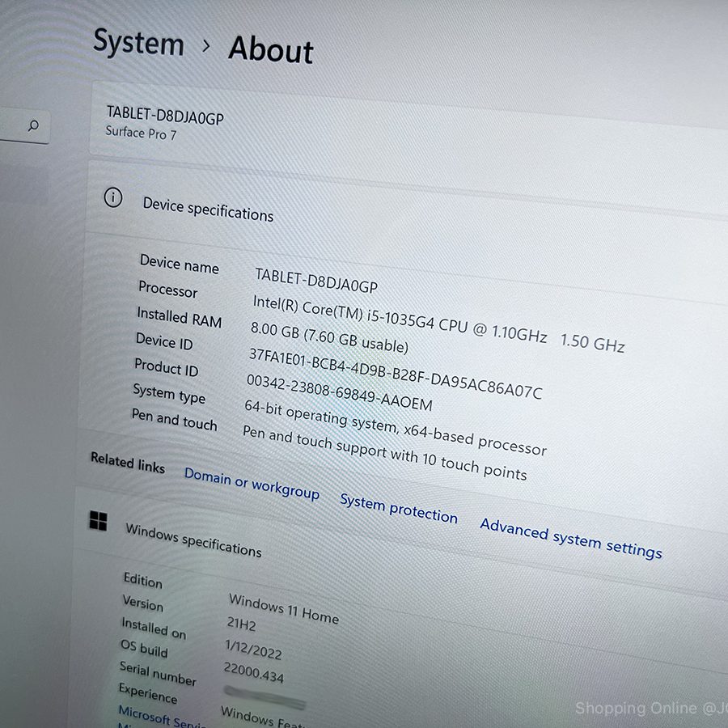This screenshot has height=728, width=728.
Task: Select the 8.00 GB (7.60 GB usable) value
Action: tap(329, 336)
